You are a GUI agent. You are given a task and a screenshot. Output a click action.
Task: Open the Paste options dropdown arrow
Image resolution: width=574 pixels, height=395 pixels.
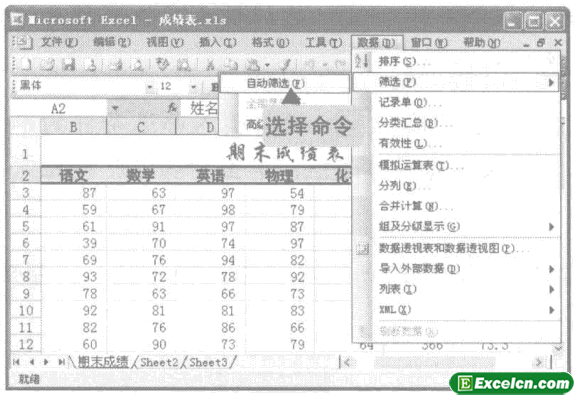point(268,65)
